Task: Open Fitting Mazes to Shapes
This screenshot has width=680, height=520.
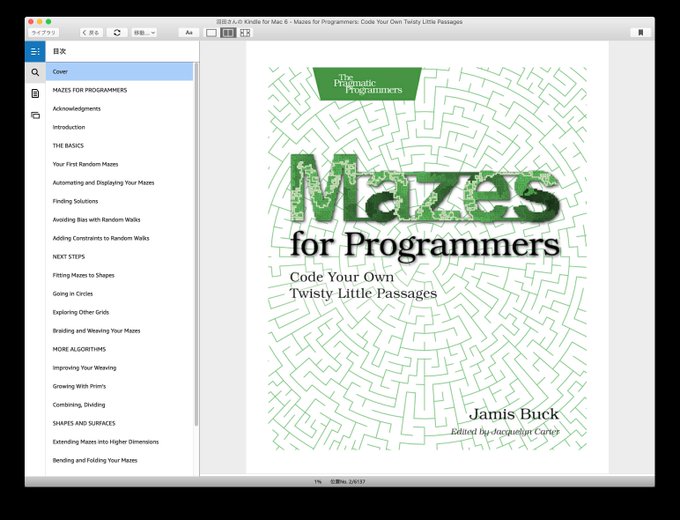Action: (120, 275)
